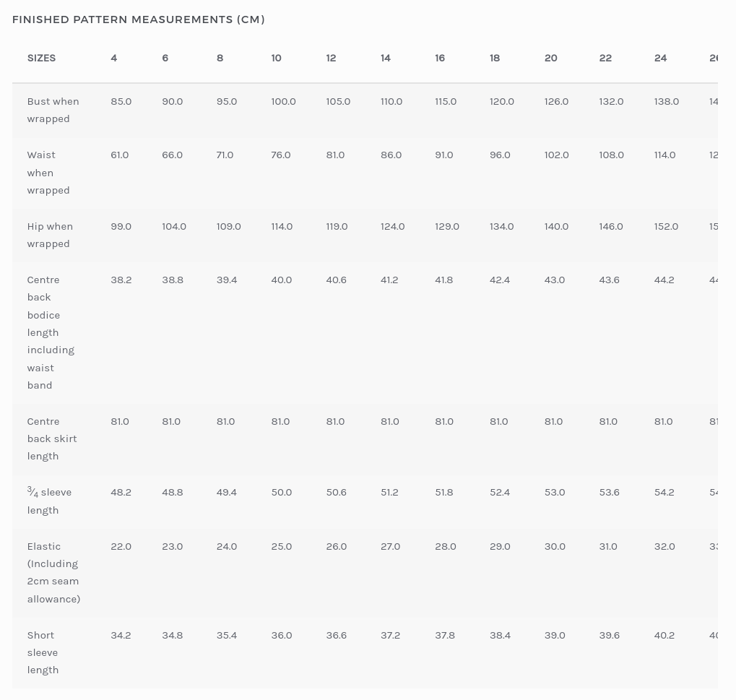Click the Centre back skirt length label
Viewport: 736px width, 700px height.
[x=51, y=438]
